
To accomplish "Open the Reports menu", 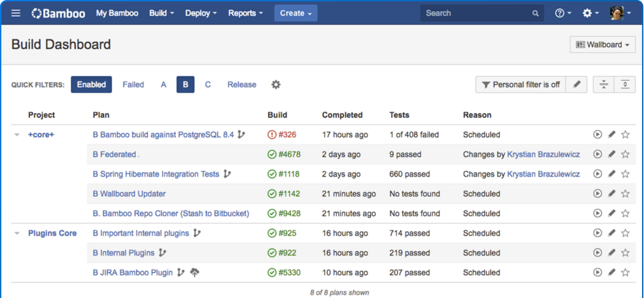I will 245,13.
